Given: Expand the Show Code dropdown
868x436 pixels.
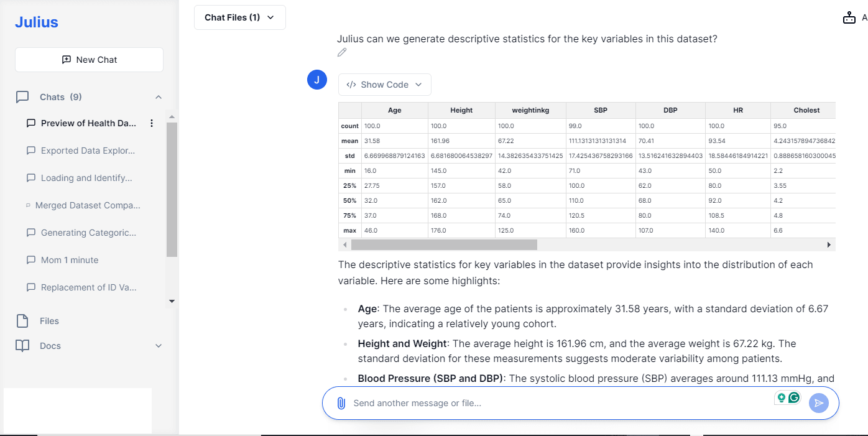Looking at the screenshot, I should 385,85.
